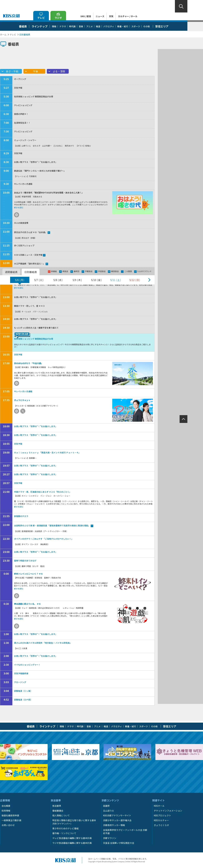
Task: Click the globe icon under 終末トレインどこへいく？
Action: coord(17,596)
